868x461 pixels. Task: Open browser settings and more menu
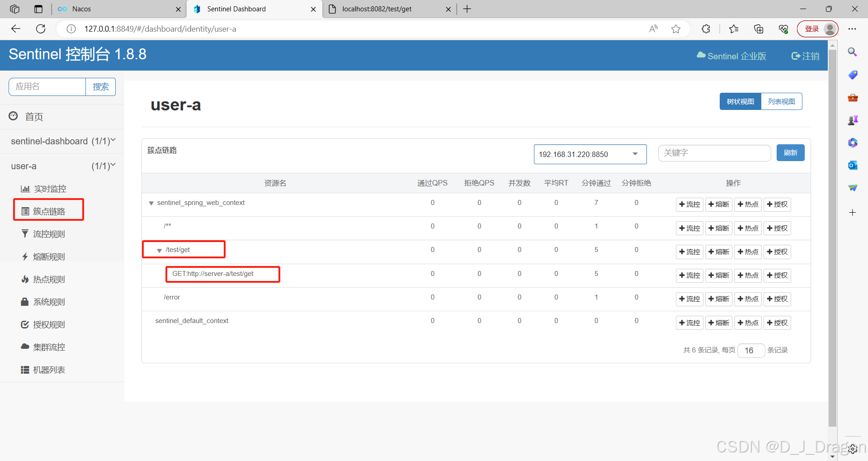[852, 29]
